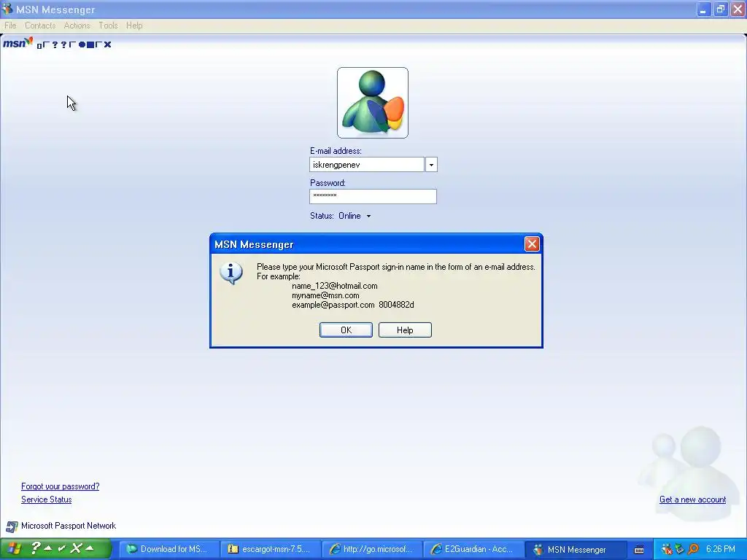Click the name_123@hotmail.com example text

coord(334,286)
